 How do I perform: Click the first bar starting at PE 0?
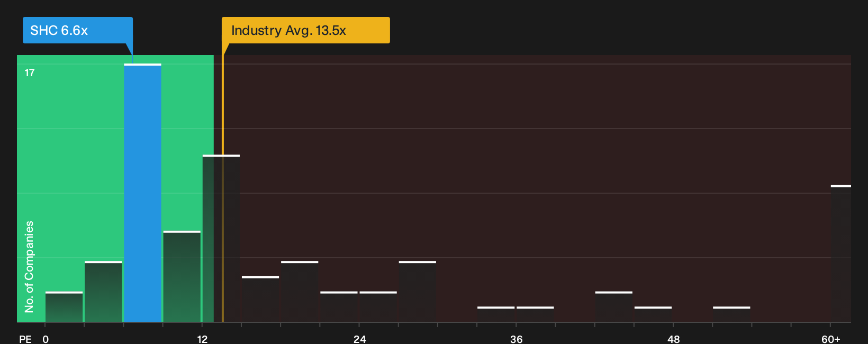click(x=64, y=306)
